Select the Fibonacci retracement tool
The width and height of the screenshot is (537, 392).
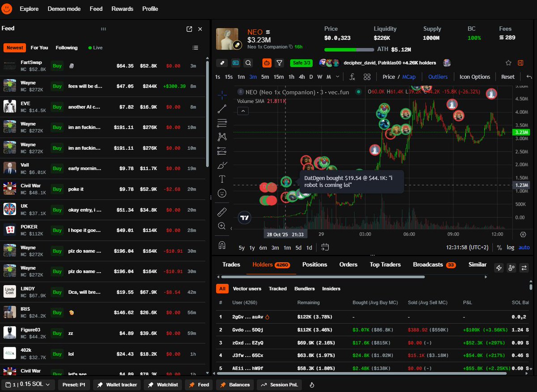(222, 123)
